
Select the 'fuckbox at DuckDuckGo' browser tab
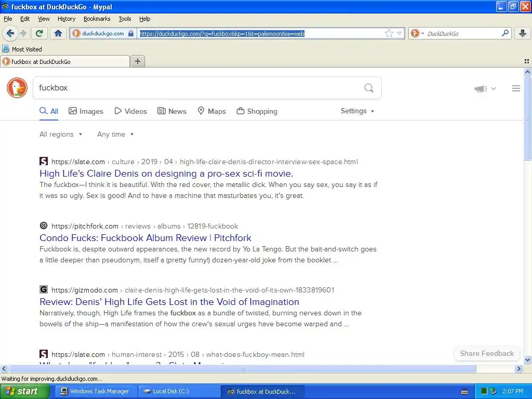click(x=65, y=61)
